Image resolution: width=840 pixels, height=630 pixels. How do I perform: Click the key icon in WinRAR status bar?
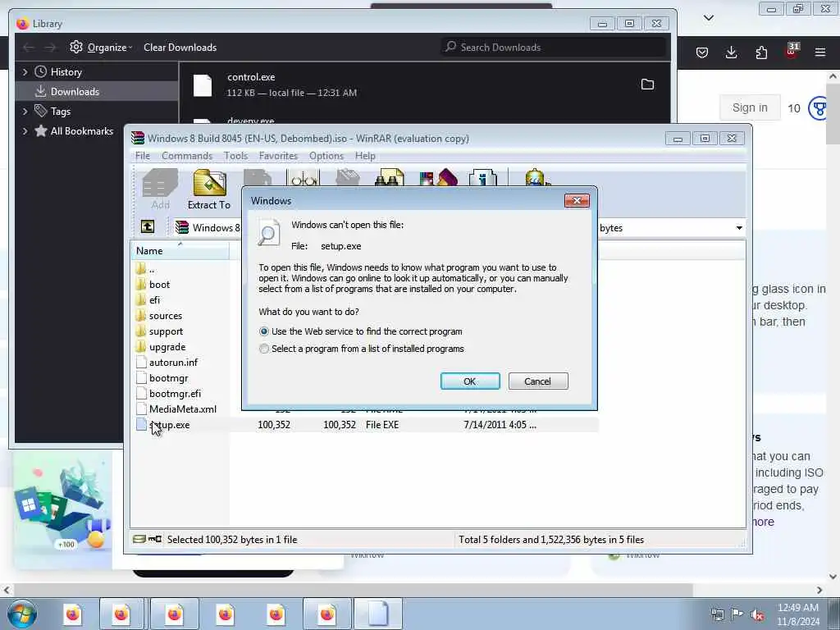155,539
